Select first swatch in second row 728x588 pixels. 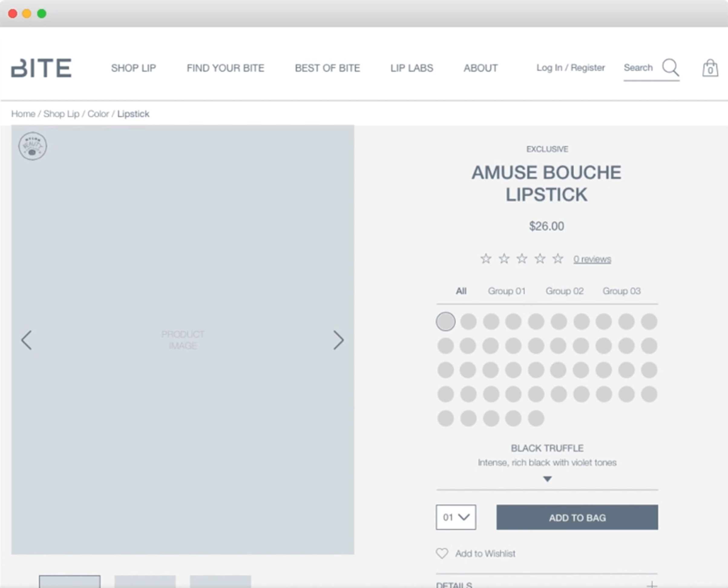(445, 346)
